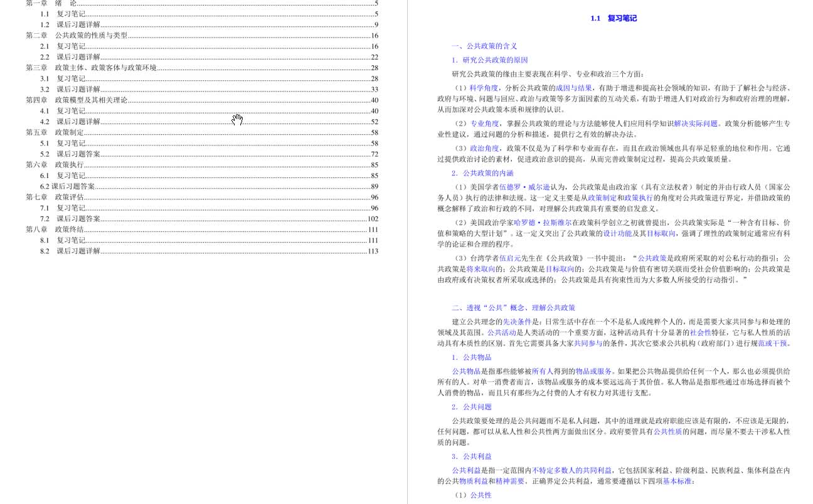Screen dimensions: 813x504
Task: Click the blue phrase 成因与结果
Action: (x=574, y=88)
